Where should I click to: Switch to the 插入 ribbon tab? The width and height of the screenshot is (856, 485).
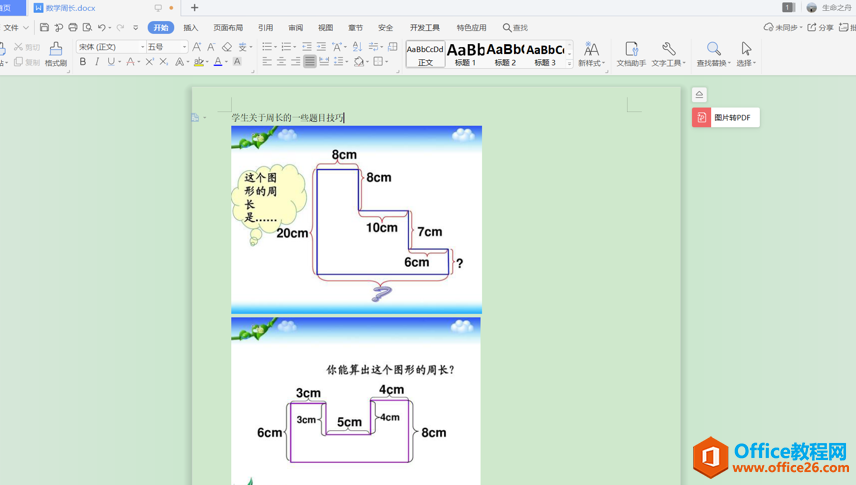[x=190, y=28]
